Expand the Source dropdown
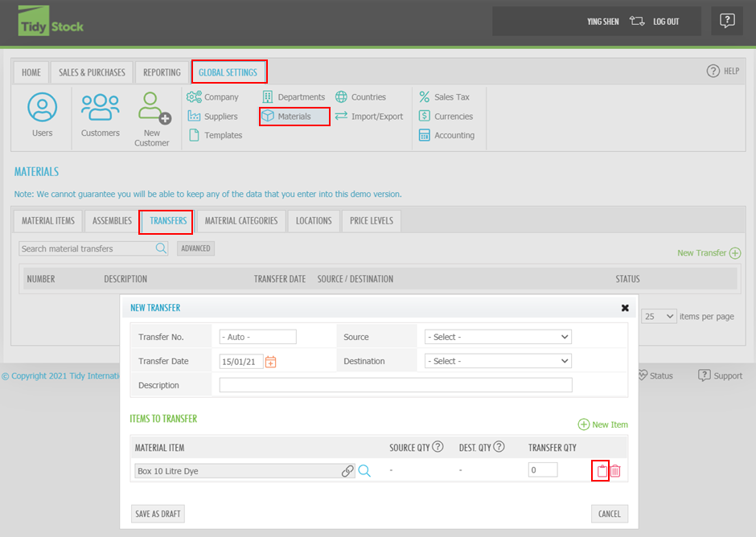Screen dimensions: 756x537 pos(498,337)
